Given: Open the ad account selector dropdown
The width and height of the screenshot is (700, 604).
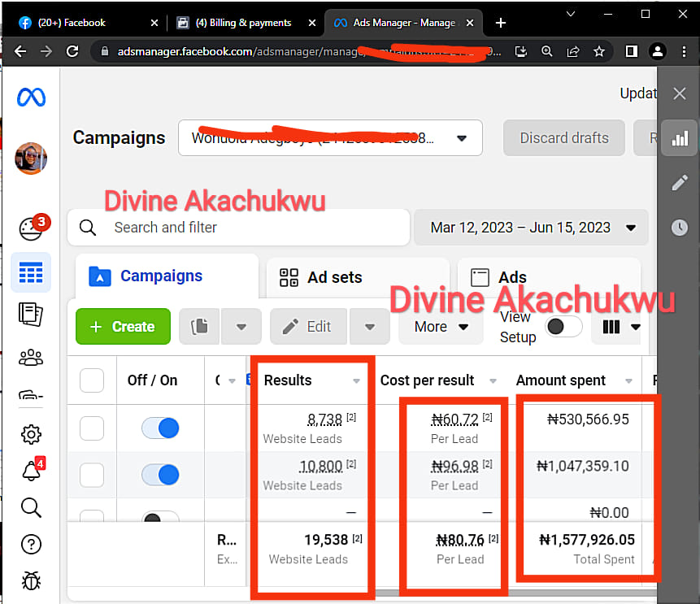Looking at the screenshot, I should (x=330, y=138).
